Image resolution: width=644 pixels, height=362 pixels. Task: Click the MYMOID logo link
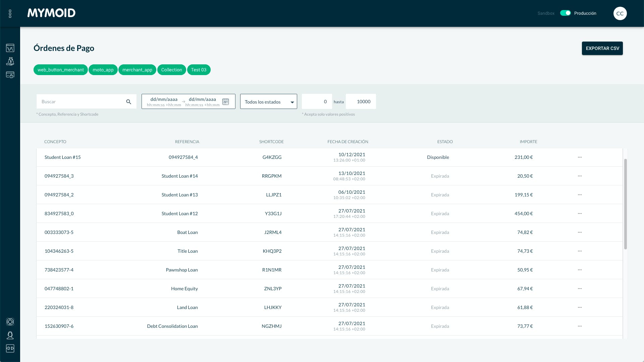(51, 13)
